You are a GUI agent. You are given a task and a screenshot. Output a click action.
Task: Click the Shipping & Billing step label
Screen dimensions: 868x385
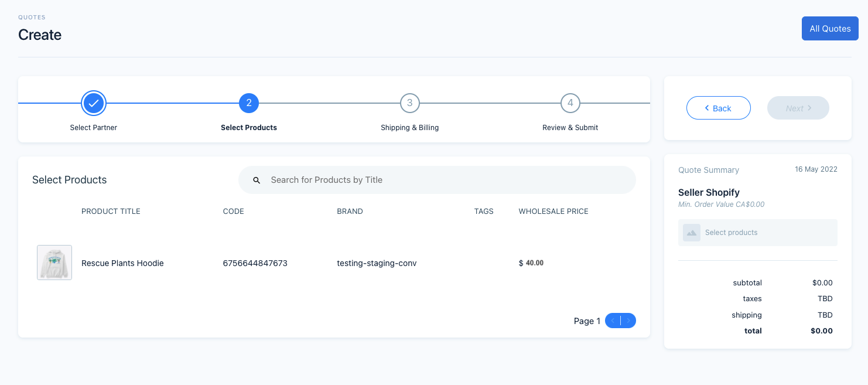coord(409,127)
